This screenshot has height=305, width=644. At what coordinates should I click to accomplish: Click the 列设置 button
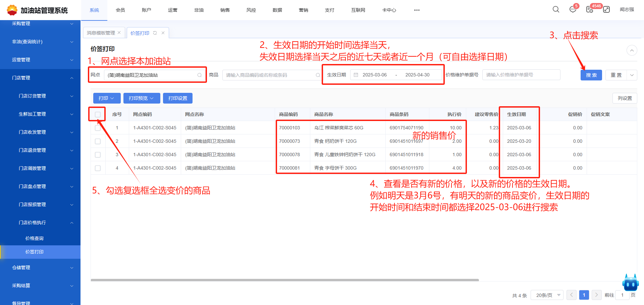point(625,98)
